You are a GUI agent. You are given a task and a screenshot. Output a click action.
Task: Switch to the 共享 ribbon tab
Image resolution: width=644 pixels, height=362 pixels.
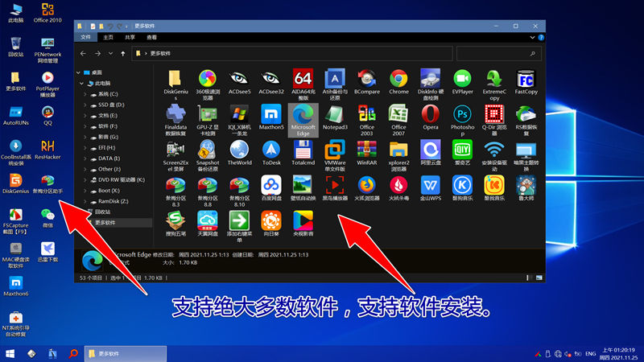tap(130, 37)
